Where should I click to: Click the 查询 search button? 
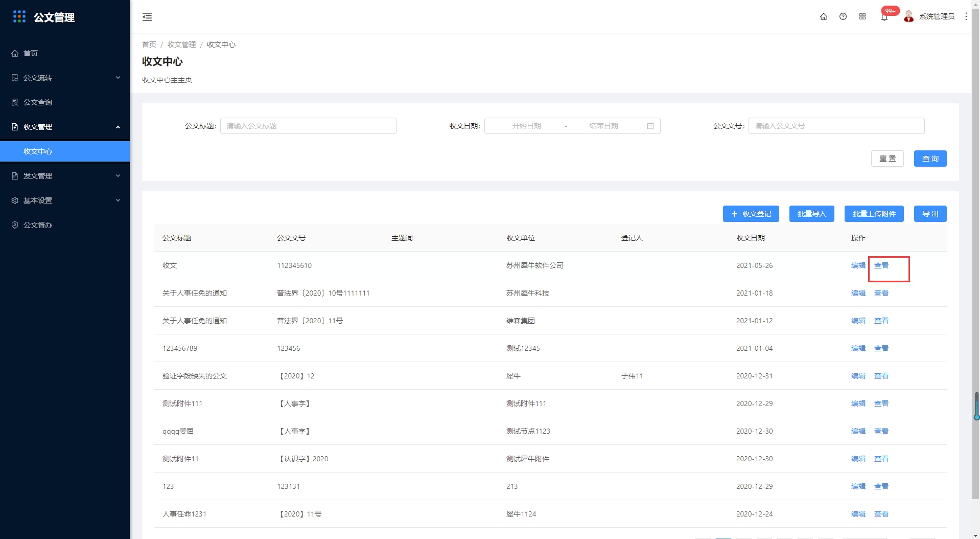tap(930, 159)
